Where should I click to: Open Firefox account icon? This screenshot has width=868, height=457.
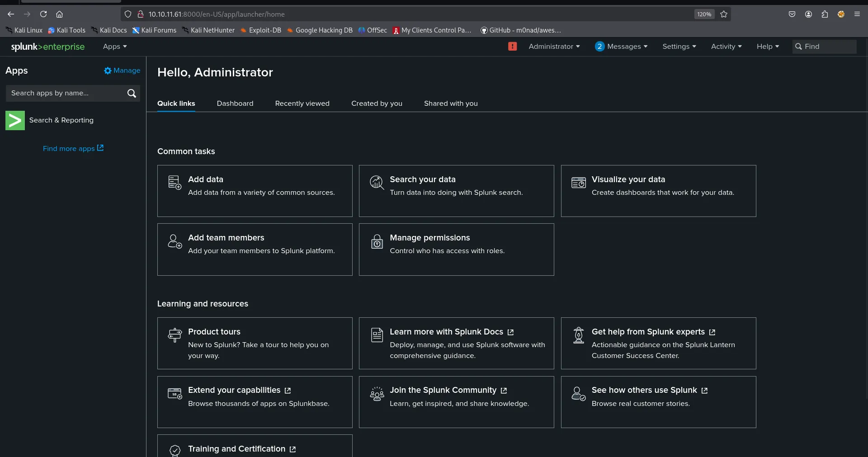[808, 14]
